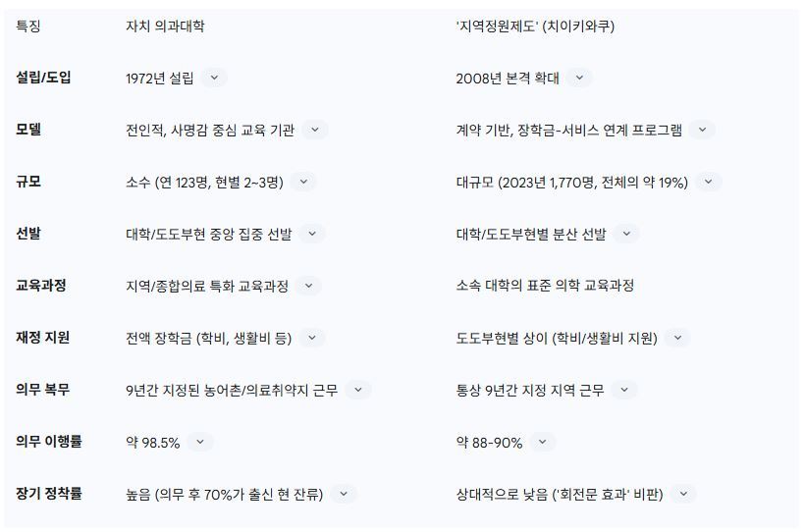Expand 상대적으로 낮음 ('회전문 효과' 비판) chevron
Image resolution: width=805 pixels, height=532 pixels.
[x=683, y=494]
